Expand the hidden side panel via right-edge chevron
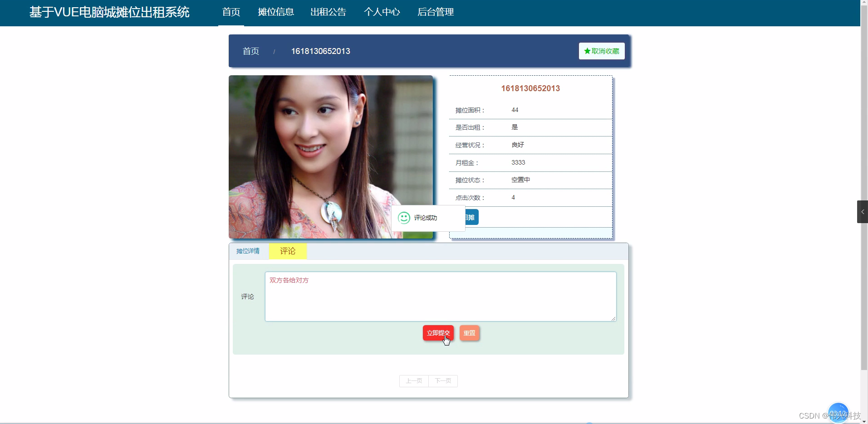 [x=862, y=211]
